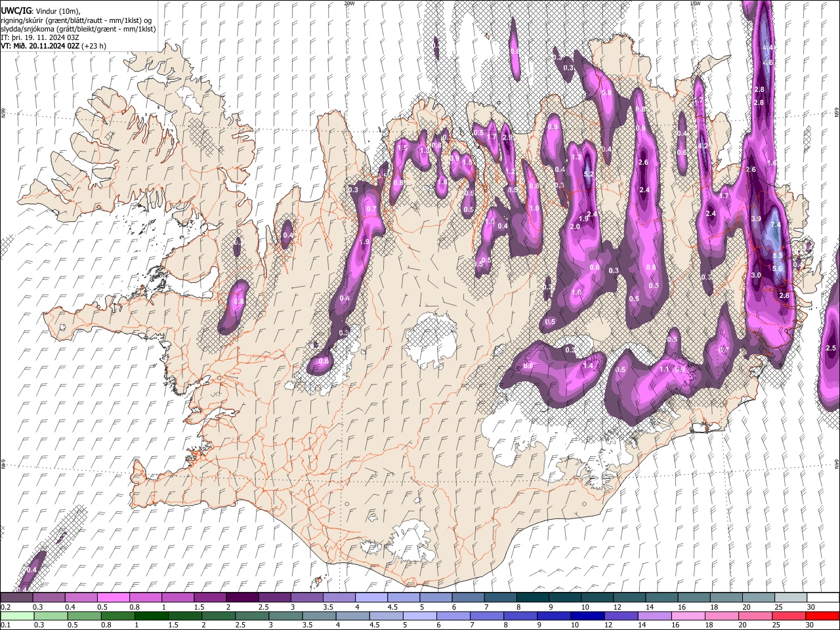Viewport: 840px width, 630px height.
Task: Click the white last swatch in upper legend row
Action: (x=823, y=598)
